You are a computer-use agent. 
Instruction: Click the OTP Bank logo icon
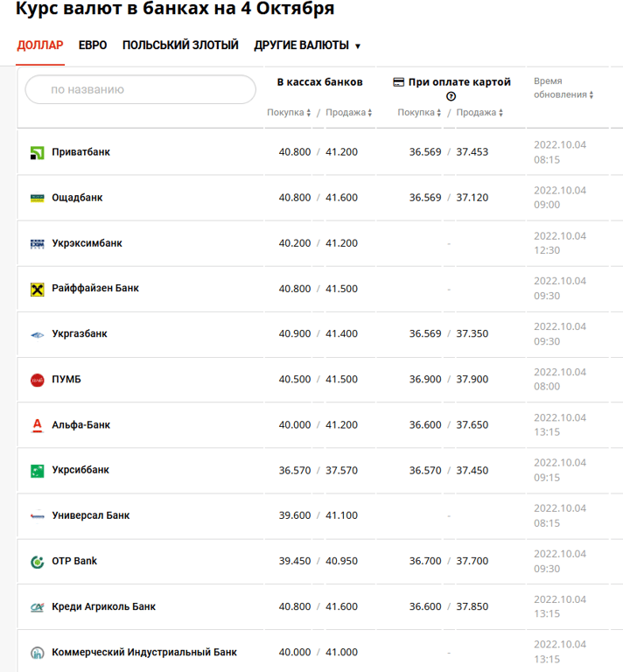(38, 562)
